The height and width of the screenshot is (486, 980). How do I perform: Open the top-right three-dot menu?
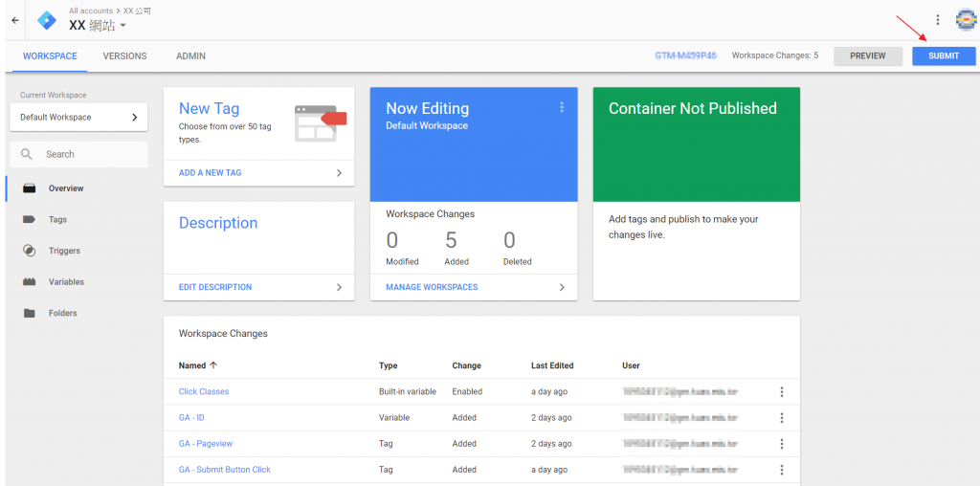click(x=938, y=20)
